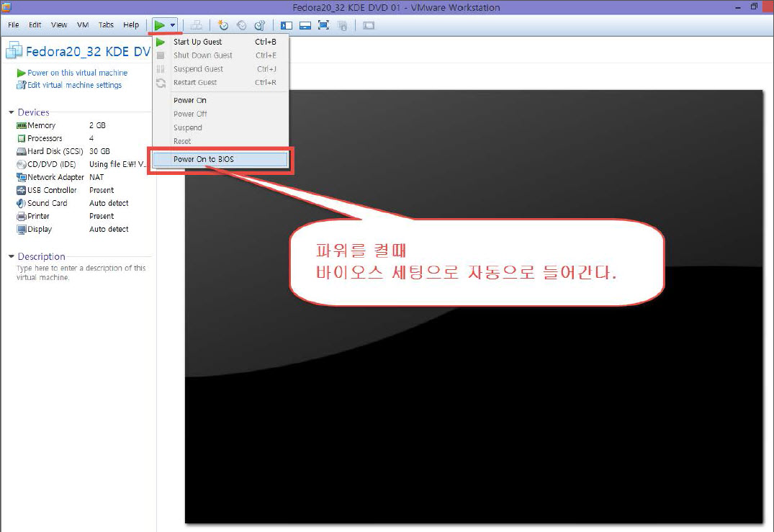The image size is (774, 532).
Task: Open the Help menu
Action: [131, 24]
